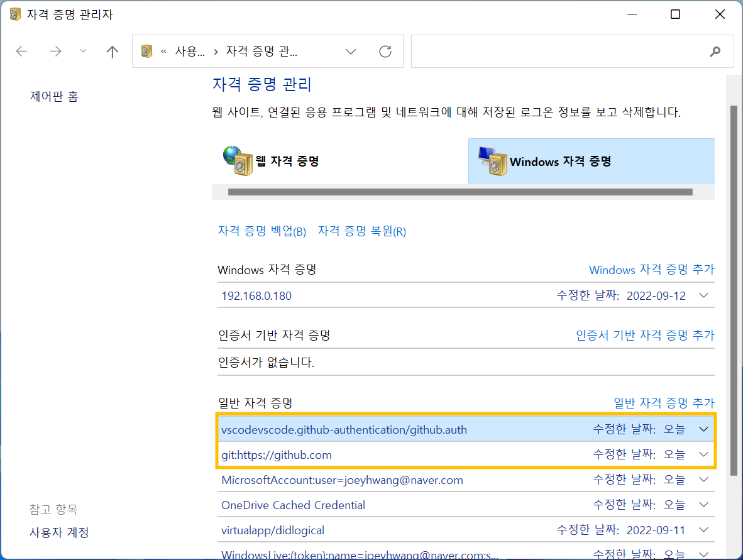Refresh the Credential Manager page

[x=385, y=51]
